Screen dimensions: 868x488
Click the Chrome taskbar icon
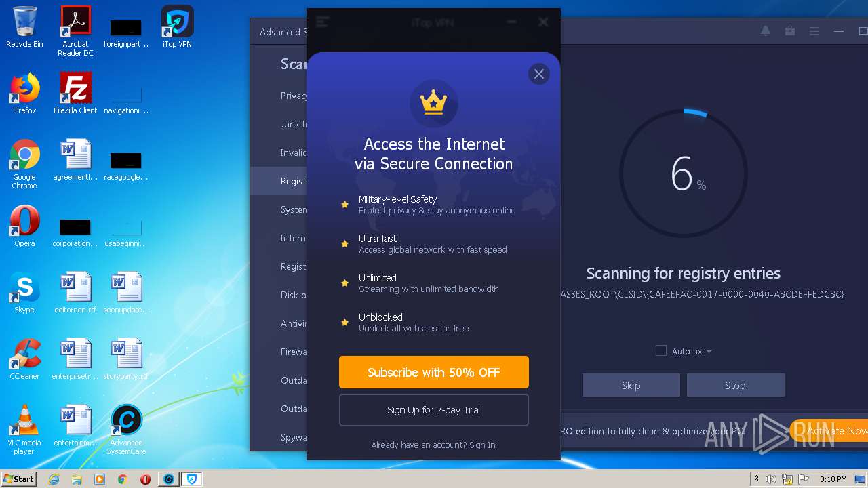pos(123,479)
